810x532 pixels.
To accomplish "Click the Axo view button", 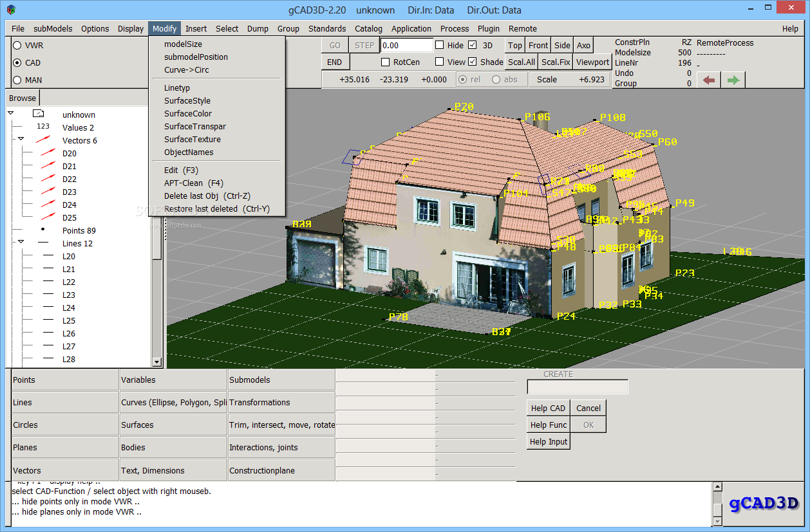I will 583,46.
